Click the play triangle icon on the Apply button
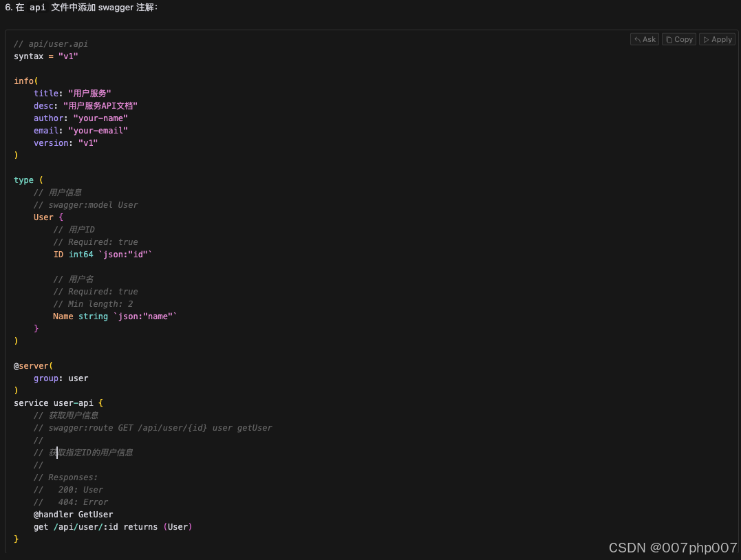741x560 pixels. point(706,39)
